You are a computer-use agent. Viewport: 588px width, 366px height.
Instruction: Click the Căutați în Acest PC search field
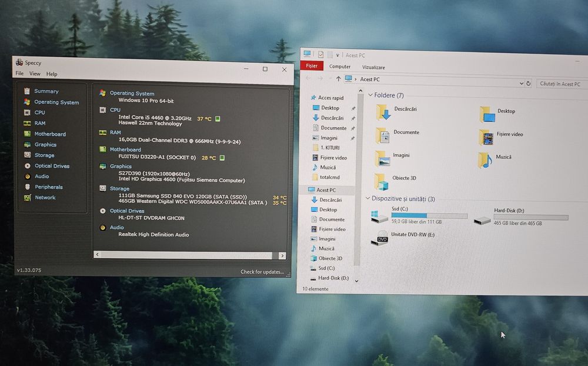562,84
